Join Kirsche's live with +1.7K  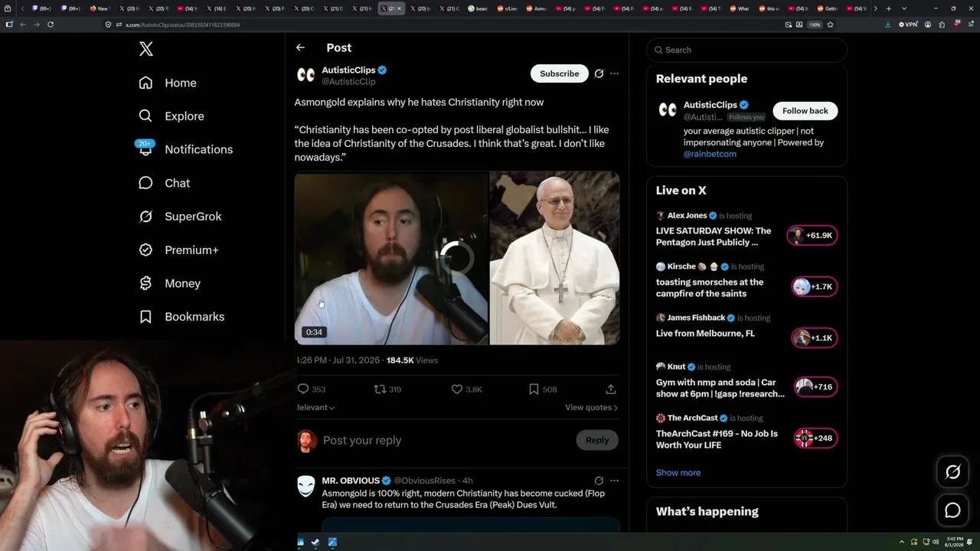click(x=815, y=287)
